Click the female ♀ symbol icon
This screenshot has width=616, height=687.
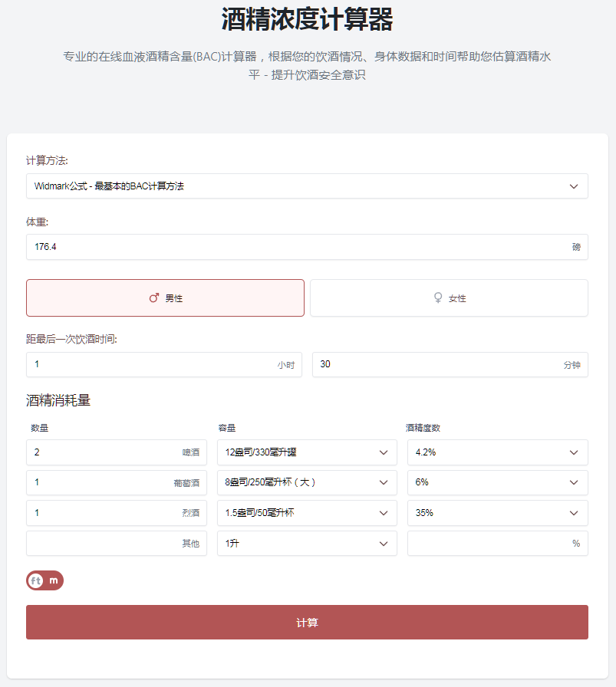click(438, 297)
